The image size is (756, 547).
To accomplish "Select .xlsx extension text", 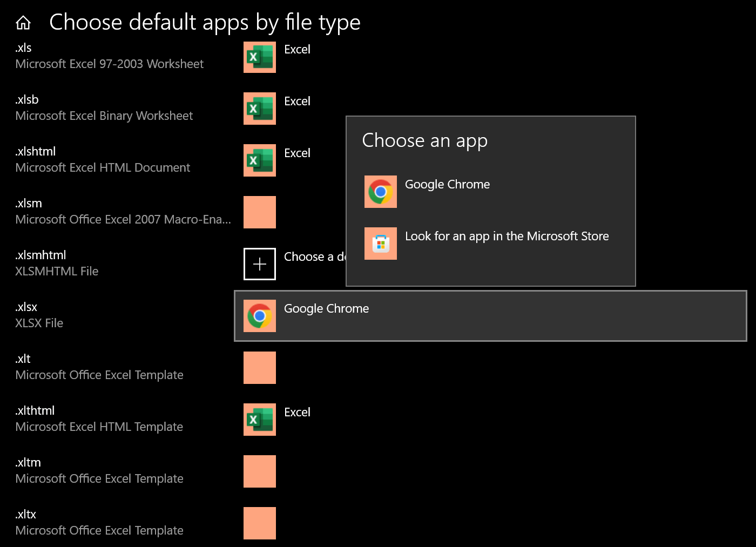I will [26, 307].
